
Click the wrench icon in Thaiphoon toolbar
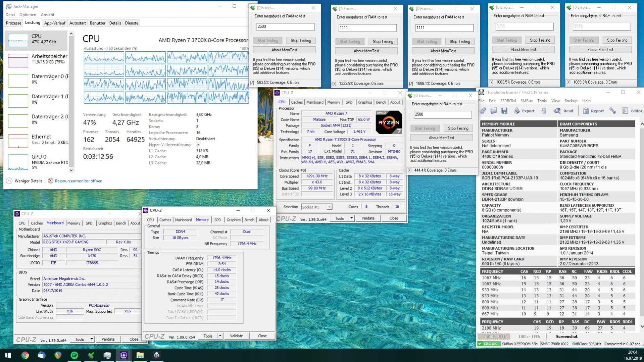tap(612, 111)
